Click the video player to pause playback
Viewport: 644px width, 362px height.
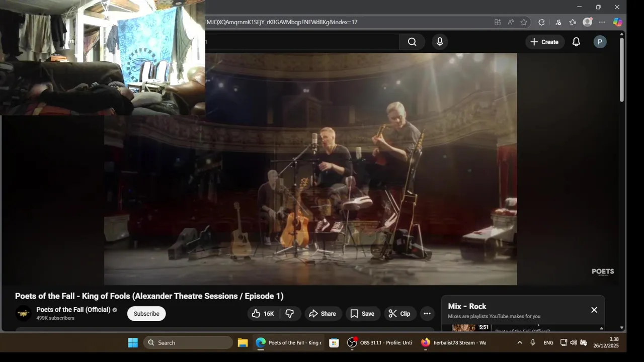310,169
